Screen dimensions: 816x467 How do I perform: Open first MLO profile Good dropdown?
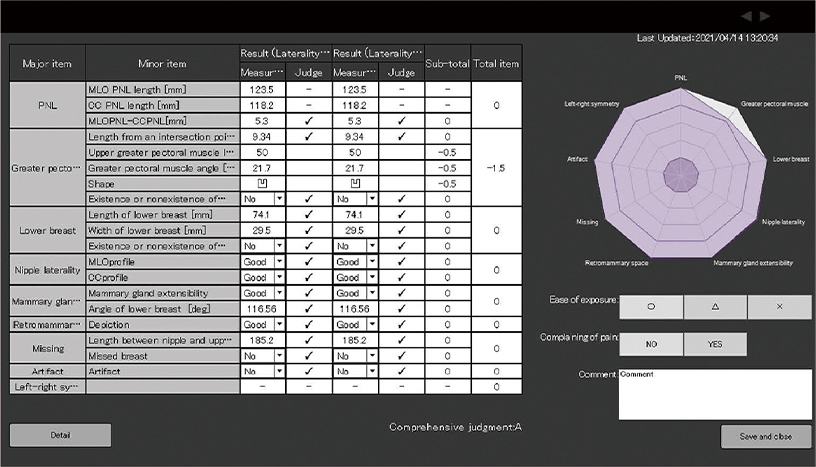(x=279, y=261)
